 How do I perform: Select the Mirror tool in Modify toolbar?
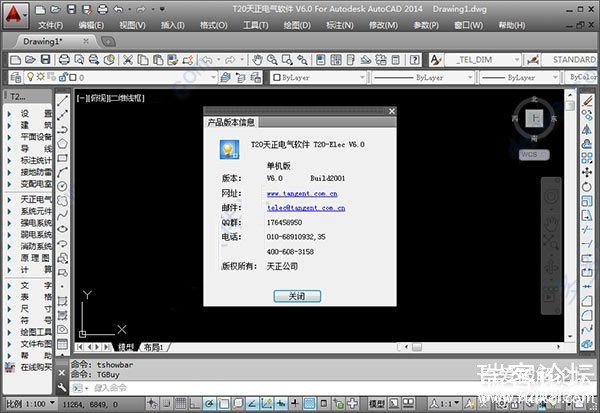coord(587,129)
